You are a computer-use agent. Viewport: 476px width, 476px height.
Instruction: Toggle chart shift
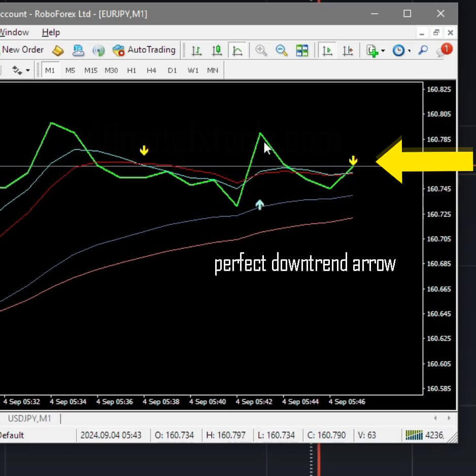pyautogui.click(x=348, y=50)
